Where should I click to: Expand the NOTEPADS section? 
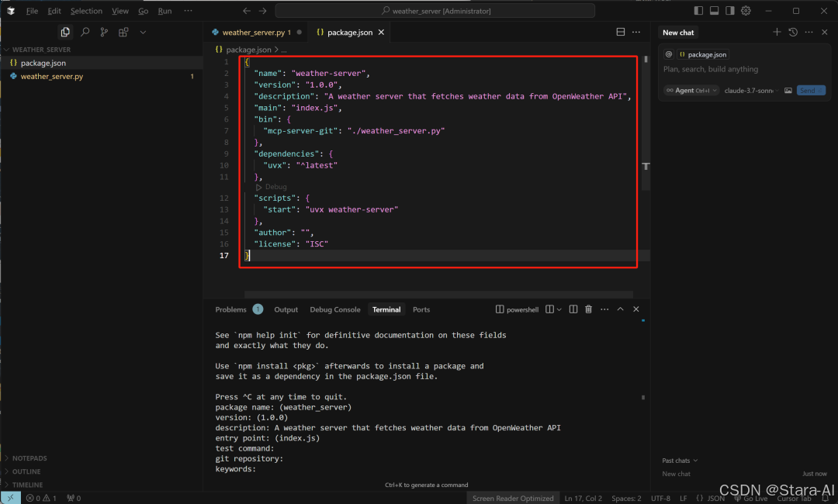[x=102, y=458]
